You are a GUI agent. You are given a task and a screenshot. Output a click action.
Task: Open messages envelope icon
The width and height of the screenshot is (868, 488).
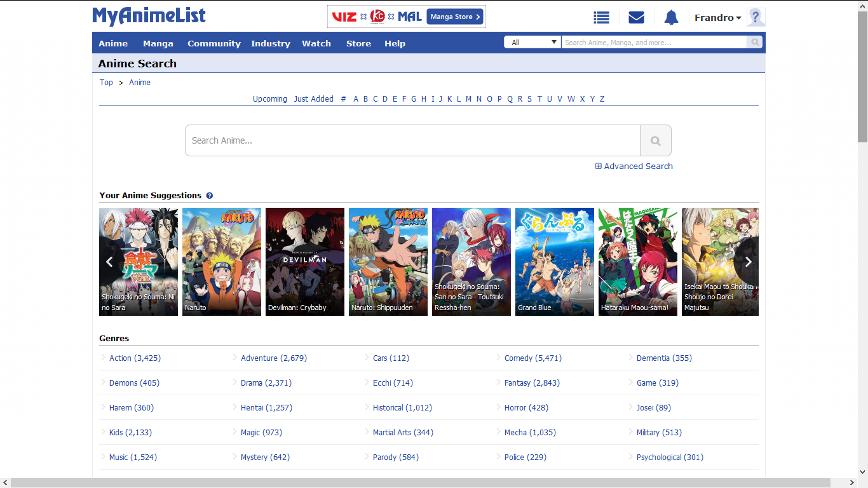[x=636, y=18]
